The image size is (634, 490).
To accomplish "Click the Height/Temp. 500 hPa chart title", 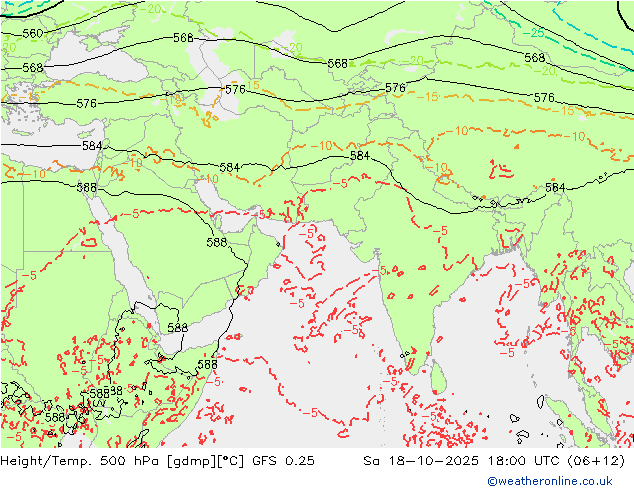I will coord(157,461).
